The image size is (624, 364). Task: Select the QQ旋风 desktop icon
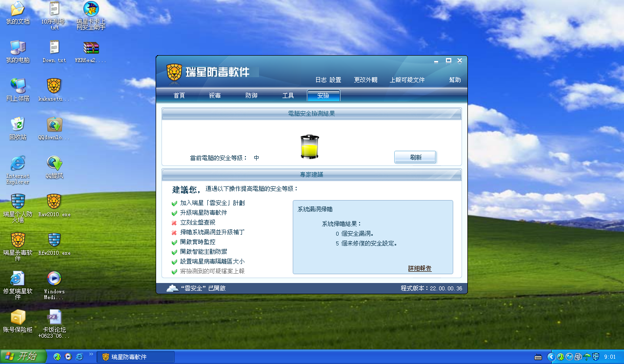(54, 167)
